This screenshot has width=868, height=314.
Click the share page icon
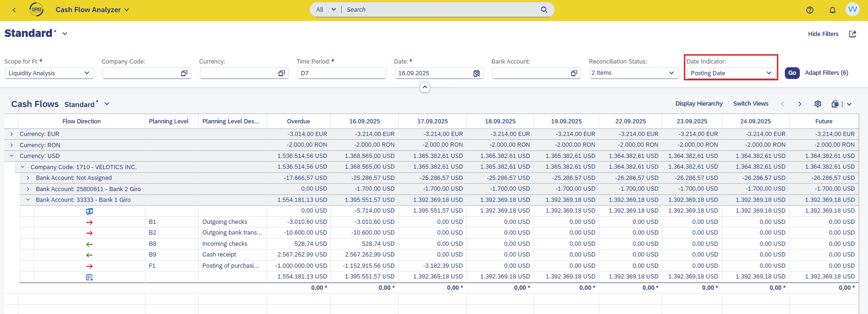coord(852,34)
